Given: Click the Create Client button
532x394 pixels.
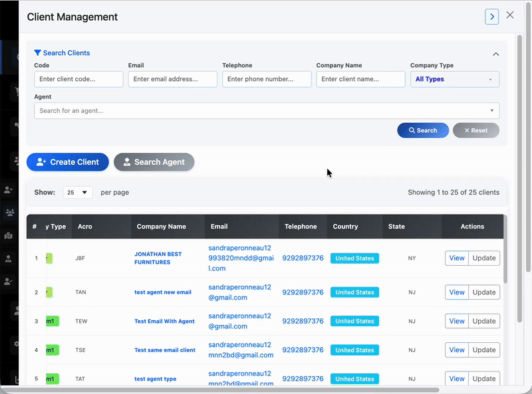Looking at the screenshot, I should pos(67,162).
